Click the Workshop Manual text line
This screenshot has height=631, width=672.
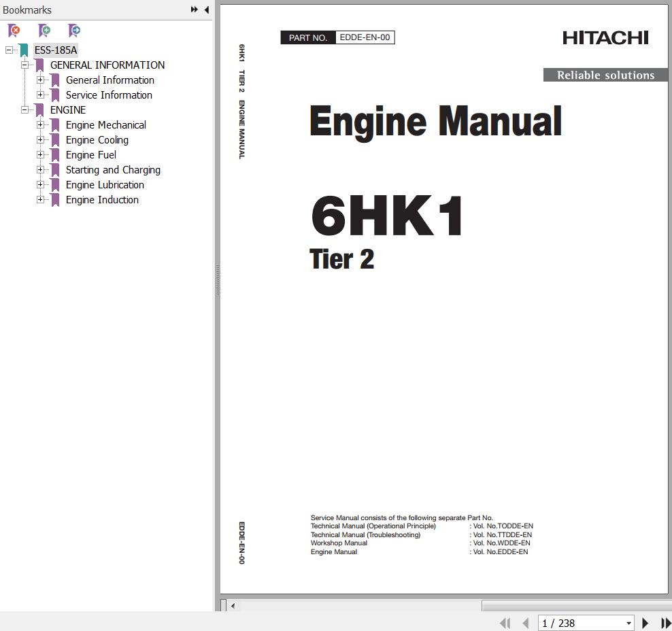click(x=339, y=543)
